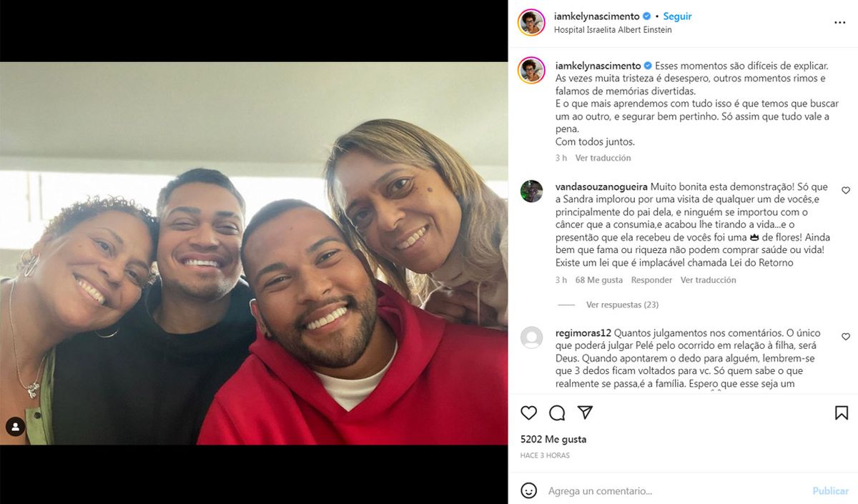Show tagged people icon on the photo
The image size is (858, 504).
[x=15, y=427]
